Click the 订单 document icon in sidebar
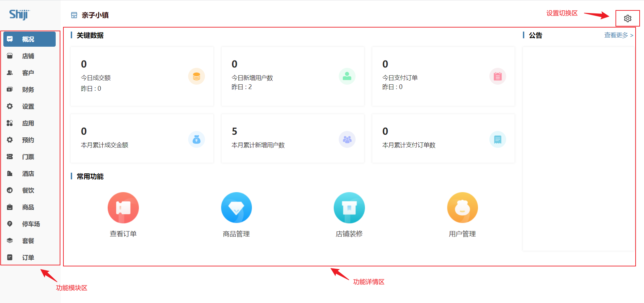Image resolution: width=644 pixels, height=303 pixels. click(x=10, y=257)
